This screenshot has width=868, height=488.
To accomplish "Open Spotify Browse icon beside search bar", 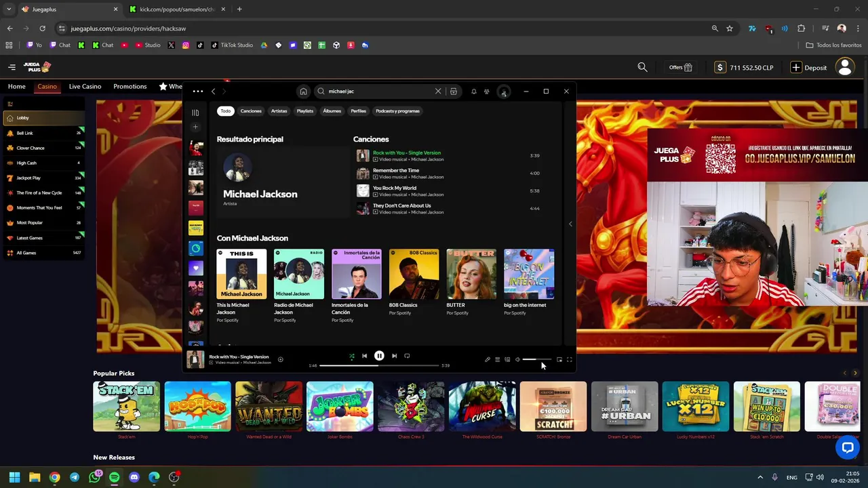I will coord(454,91).
